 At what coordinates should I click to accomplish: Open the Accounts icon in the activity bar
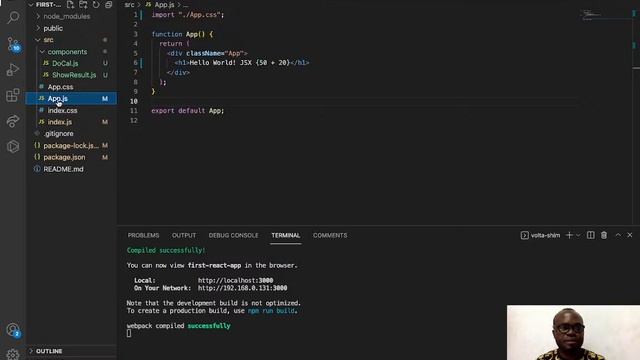(13, 329)
